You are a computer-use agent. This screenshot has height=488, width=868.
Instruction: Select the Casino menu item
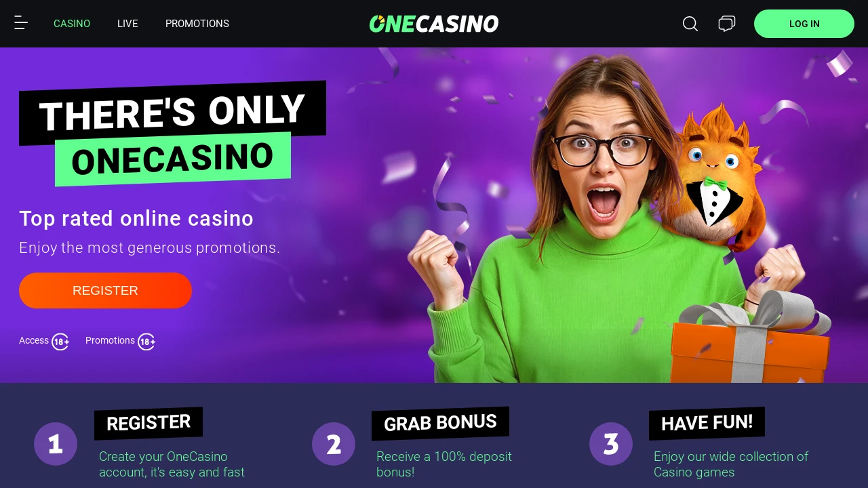coord(72,24)
